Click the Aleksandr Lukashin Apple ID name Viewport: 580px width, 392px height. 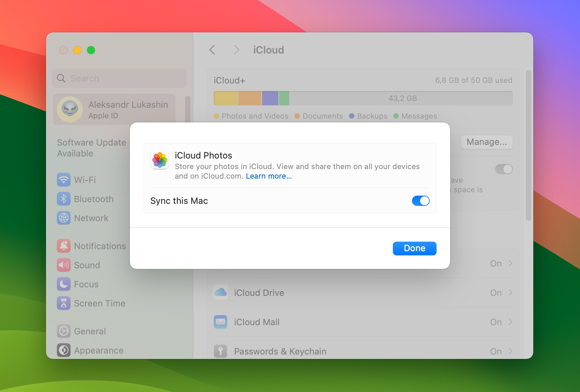point(128,105)
